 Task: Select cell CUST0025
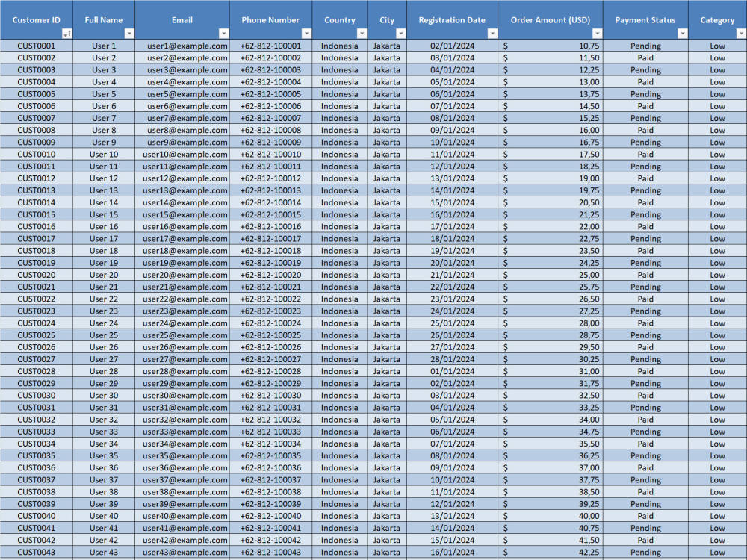(36, 335)
